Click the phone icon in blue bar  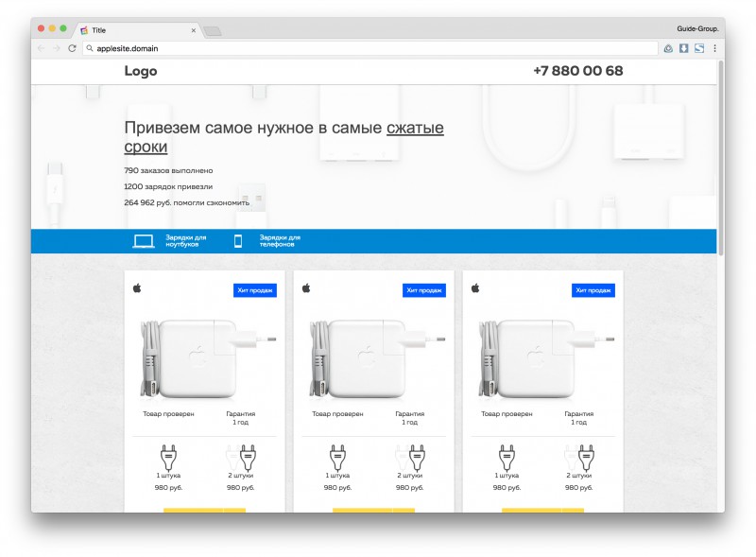tap(238, 241)
